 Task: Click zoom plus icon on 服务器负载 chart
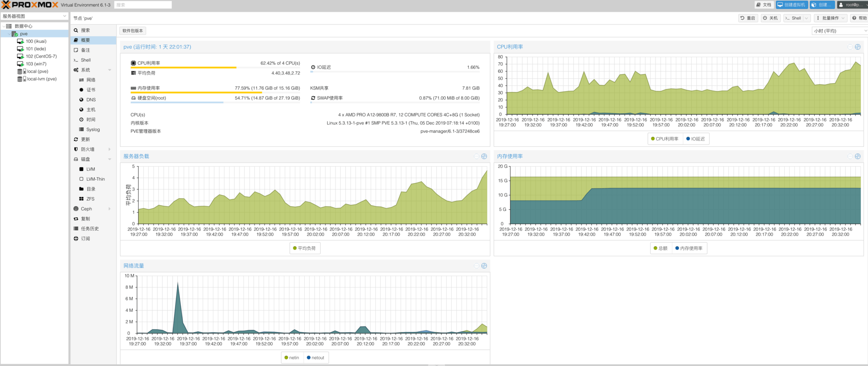click(484, 156)
